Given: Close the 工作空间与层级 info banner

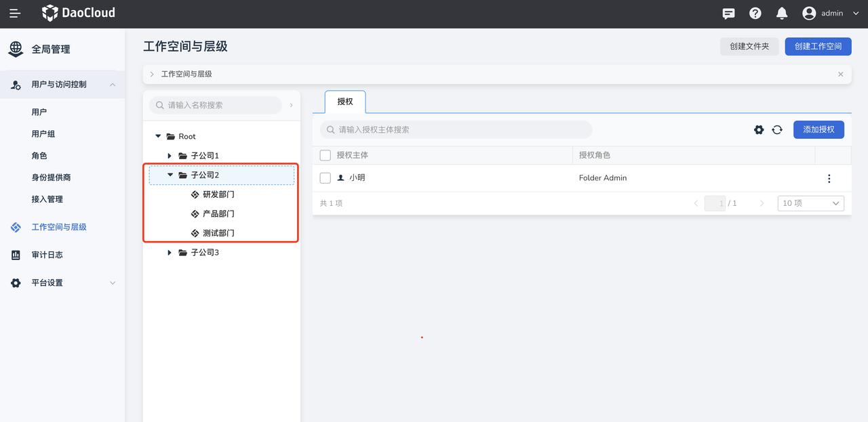Looking at the screenshot, I should coord(841,74).
